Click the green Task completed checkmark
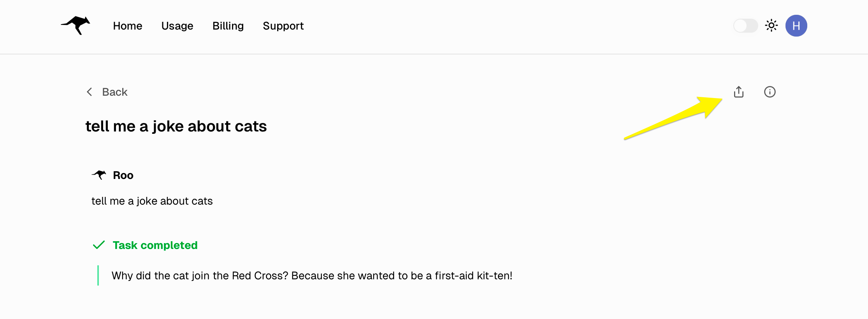Screen dimensions: 868x319 tap(99, 245)
